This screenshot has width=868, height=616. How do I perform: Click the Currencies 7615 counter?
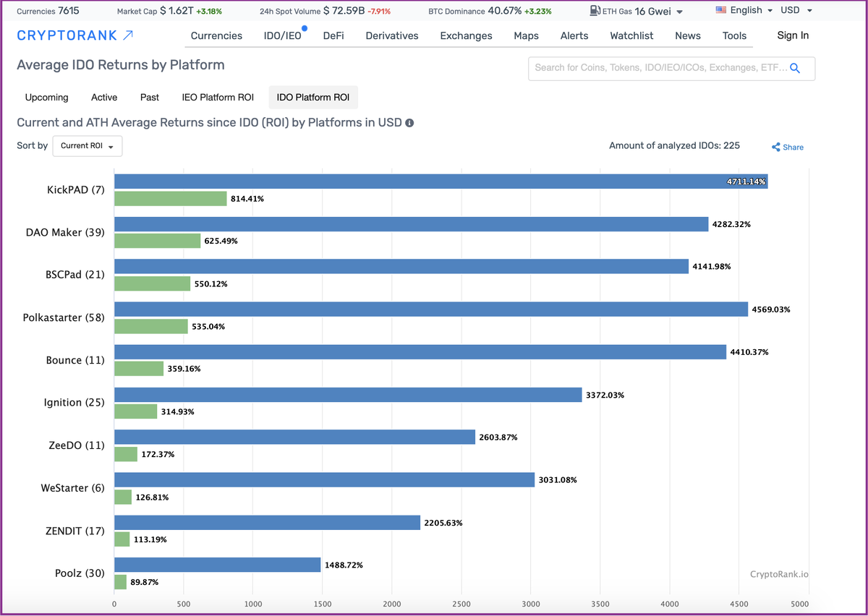click(x=48, y=11)
